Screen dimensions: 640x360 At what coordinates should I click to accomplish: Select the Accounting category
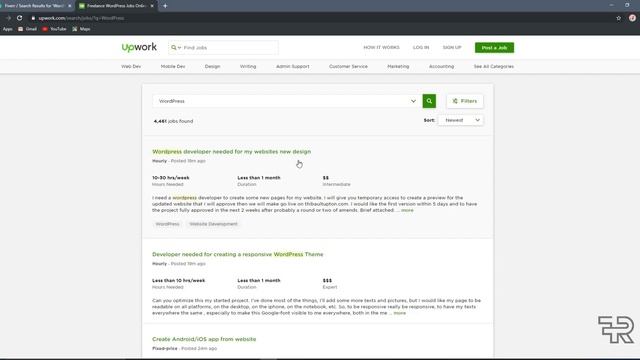click(441, 66)
